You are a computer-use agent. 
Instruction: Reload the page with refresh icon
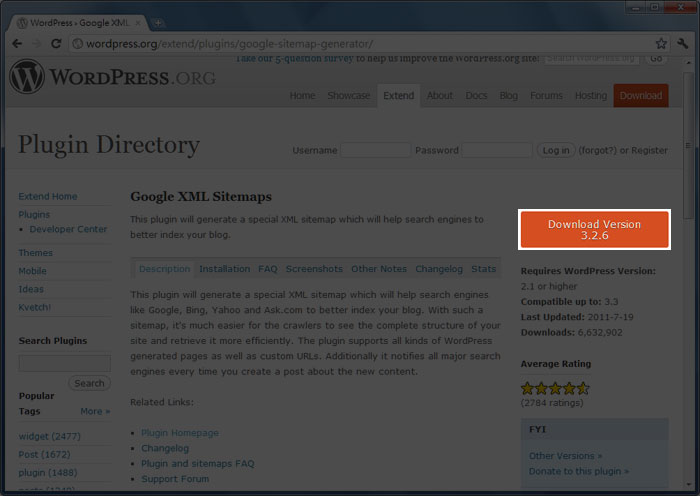(x=56, y=44)
